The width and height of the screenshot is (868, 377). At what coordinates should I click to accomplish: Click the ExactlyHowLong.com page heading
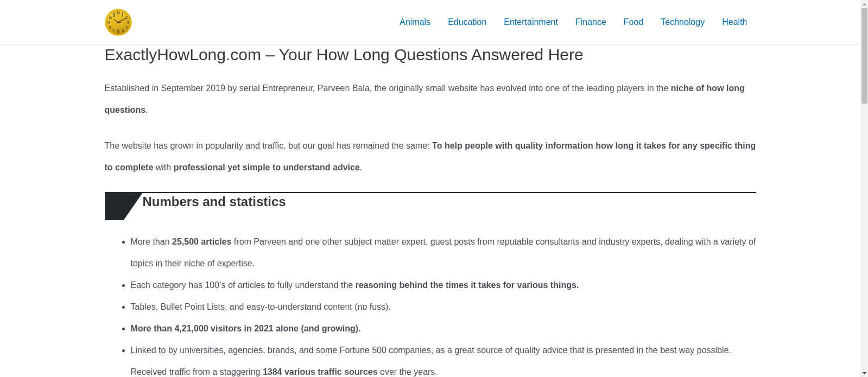click(344, 54)
